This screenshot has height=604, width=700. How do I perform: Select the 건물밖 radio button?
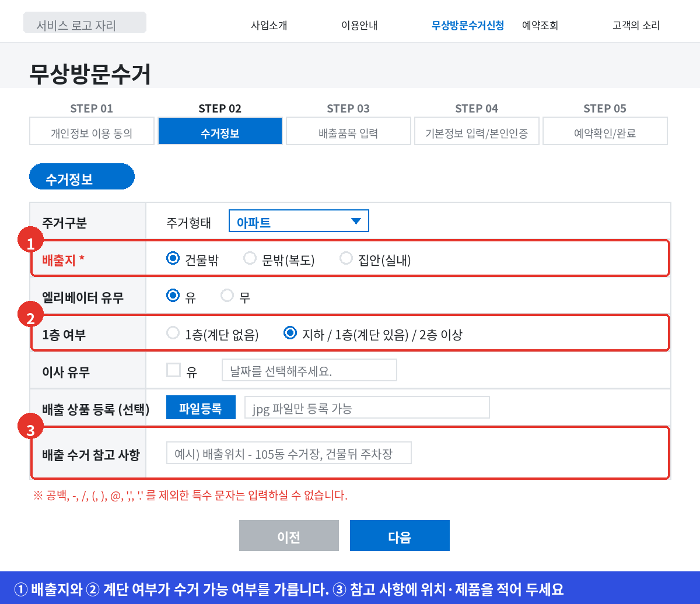coord(173,258)
